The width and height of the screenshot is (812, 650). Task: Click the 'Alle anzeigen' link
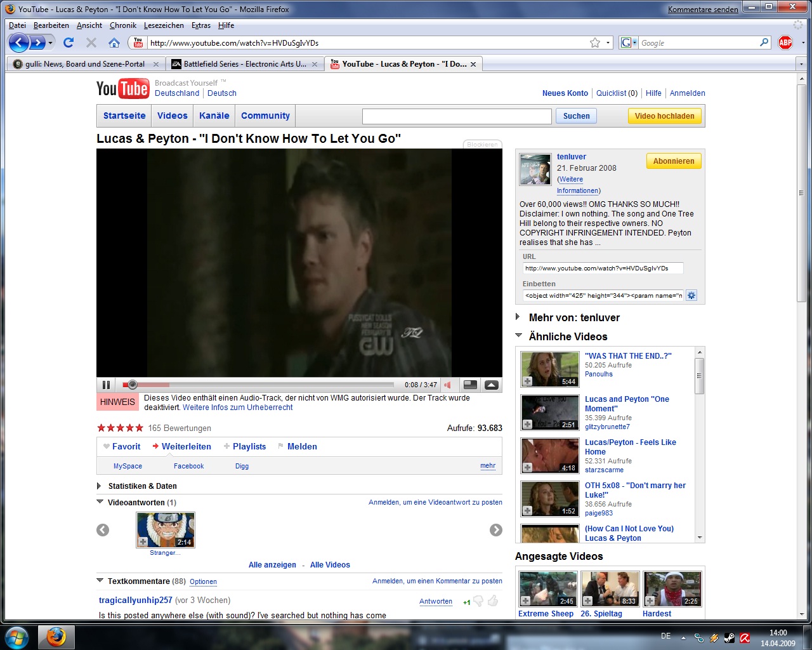click(x=272, y=564)
